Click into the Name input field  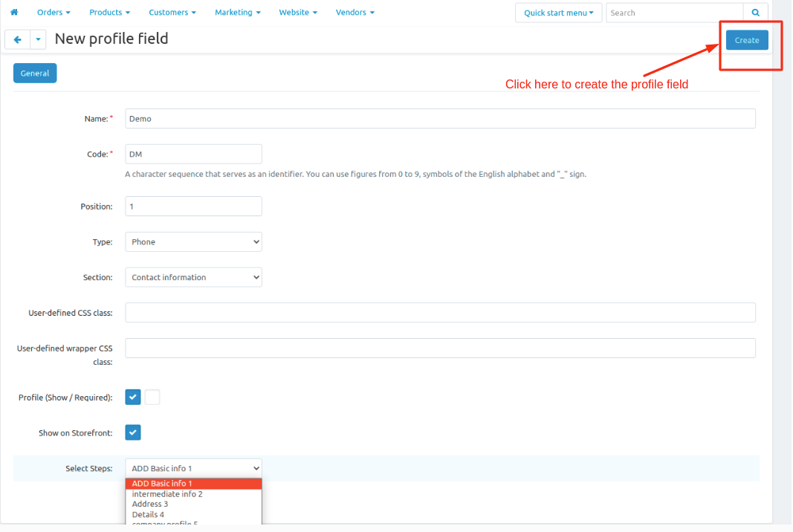(440, 119)
